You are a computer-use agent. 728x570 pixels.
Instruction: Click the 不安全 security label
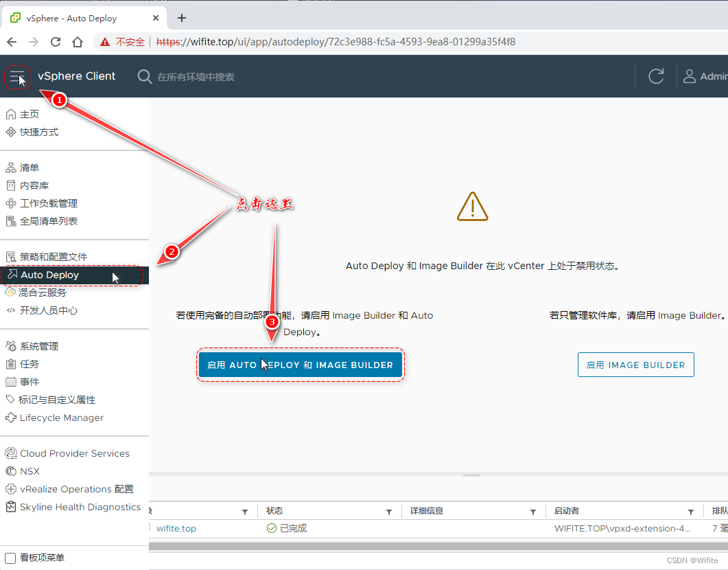(x=130, y=42)
